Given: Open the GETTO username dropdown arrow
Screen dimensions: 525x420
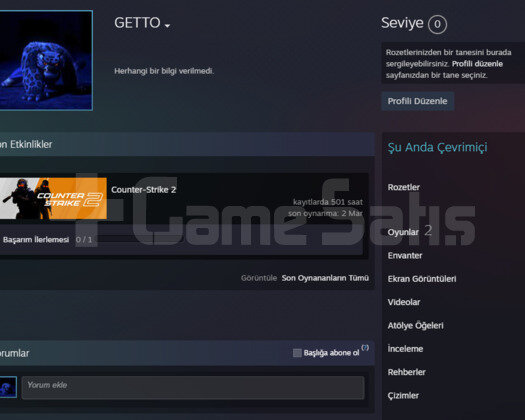Looking at the screenshot, I should [167, 25].
